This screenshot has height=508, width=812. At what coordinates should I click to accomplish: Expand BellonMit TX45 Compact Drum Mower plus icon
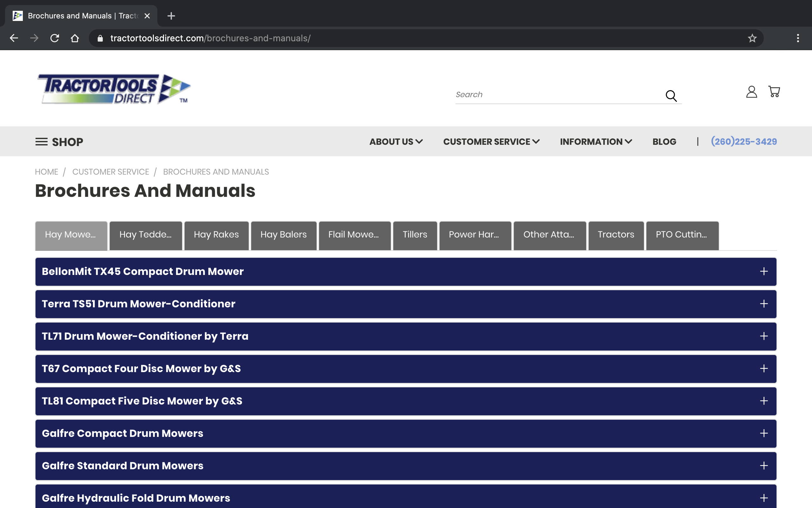(764, 271)
